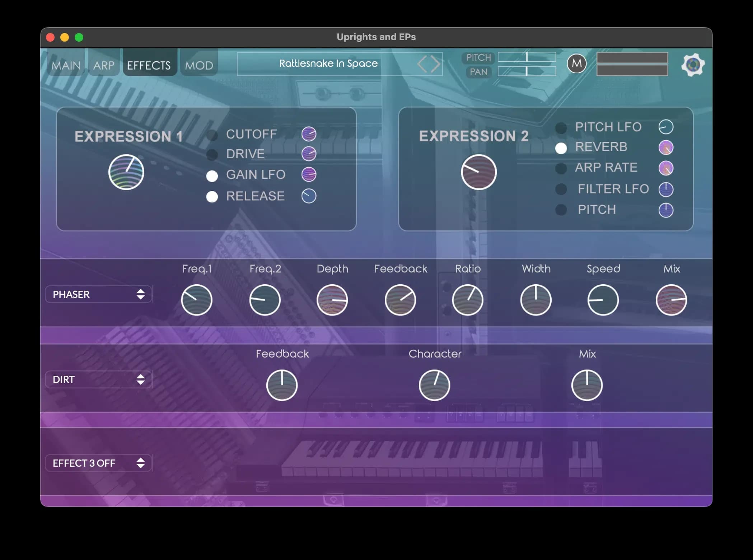Screen dimensions: 753x560
Task: Adjust the DIRT Feedback knob
Action: coord(282,384)
